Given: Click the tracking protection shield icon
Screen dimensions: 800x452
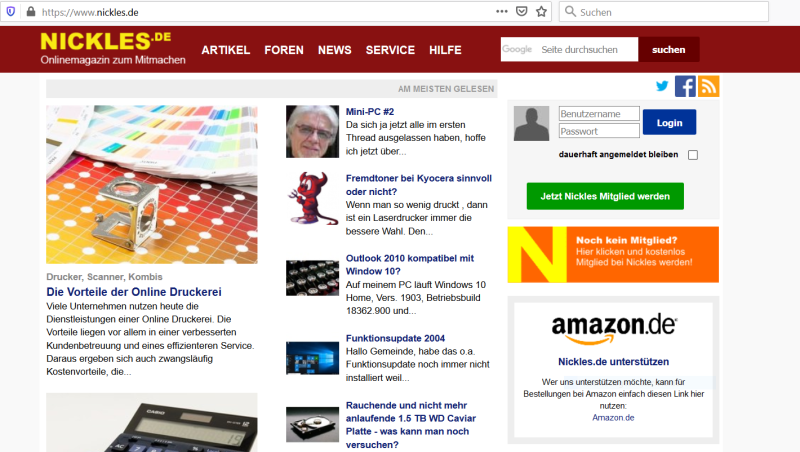Looking at the screenshot, I should [x=11, y=12].
